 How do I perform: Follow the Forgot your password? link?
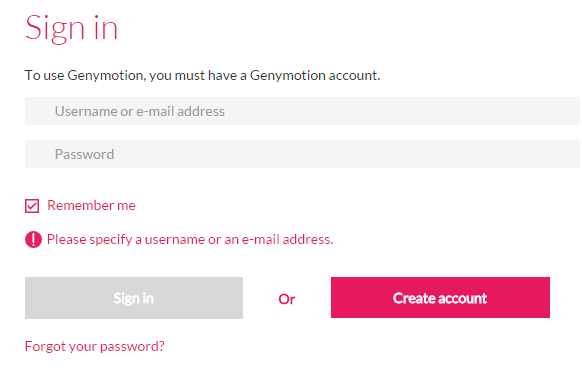click(x=95, y=346)
